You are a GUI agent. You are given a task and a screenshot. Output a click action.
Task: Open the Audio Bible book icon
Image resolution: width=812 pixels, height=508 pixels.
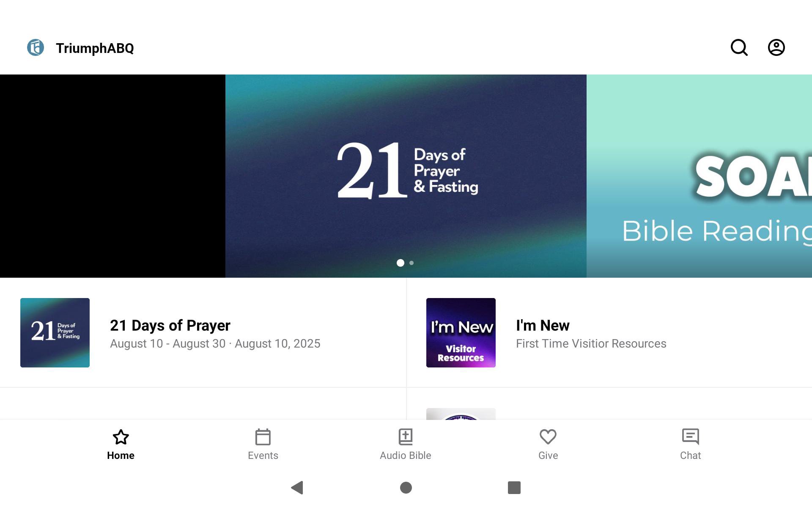(406, 437)
